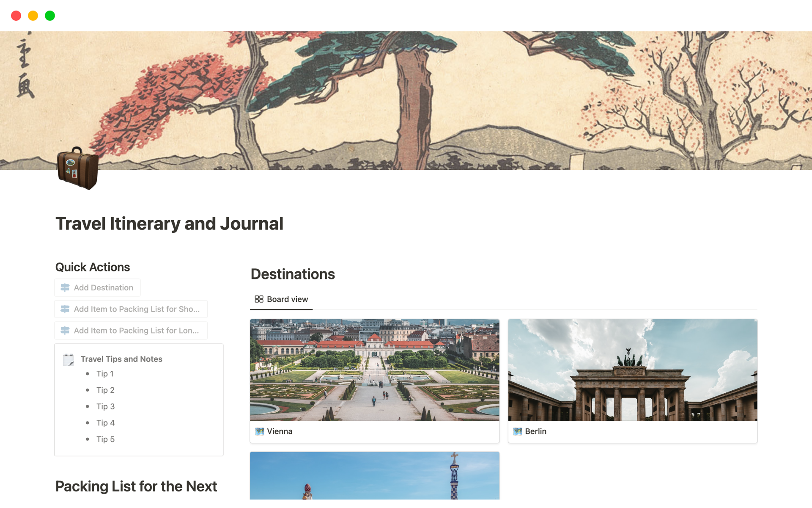This screenshot has height=508, width=812.
Task: Click the Tip 3 bullet item
Action: click(105, 406)
